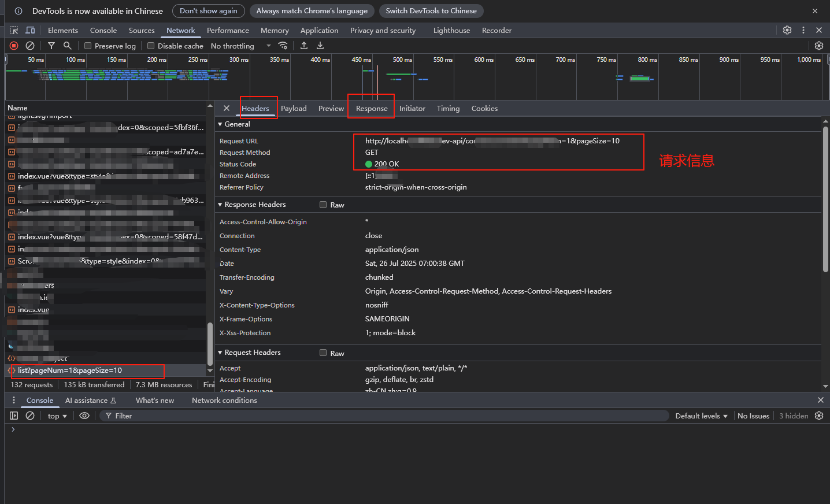Screen dimensions: 830x504
Task: Click Always match Chrome's language
Action: click(x=312, y=11)
